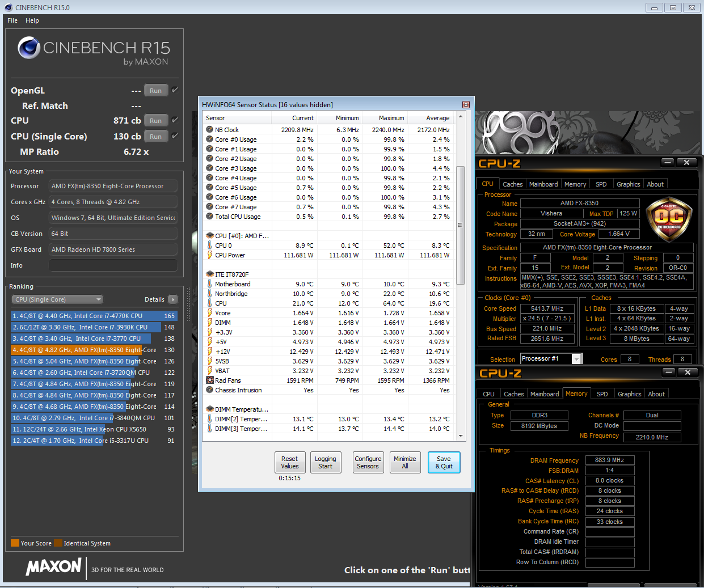
Task: Click the Rad Fans fan icon
Action: pyautogui.click(x=209, y=380)
